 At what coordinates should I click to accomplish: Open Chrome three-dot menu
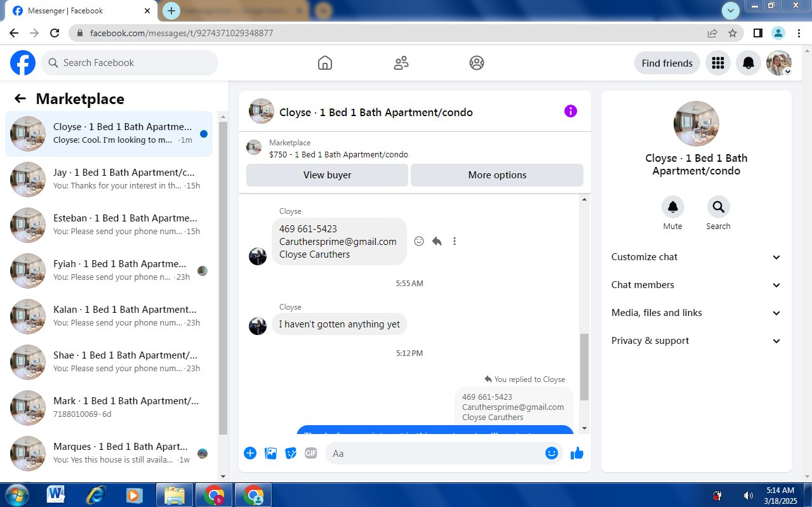coord(798,33)
